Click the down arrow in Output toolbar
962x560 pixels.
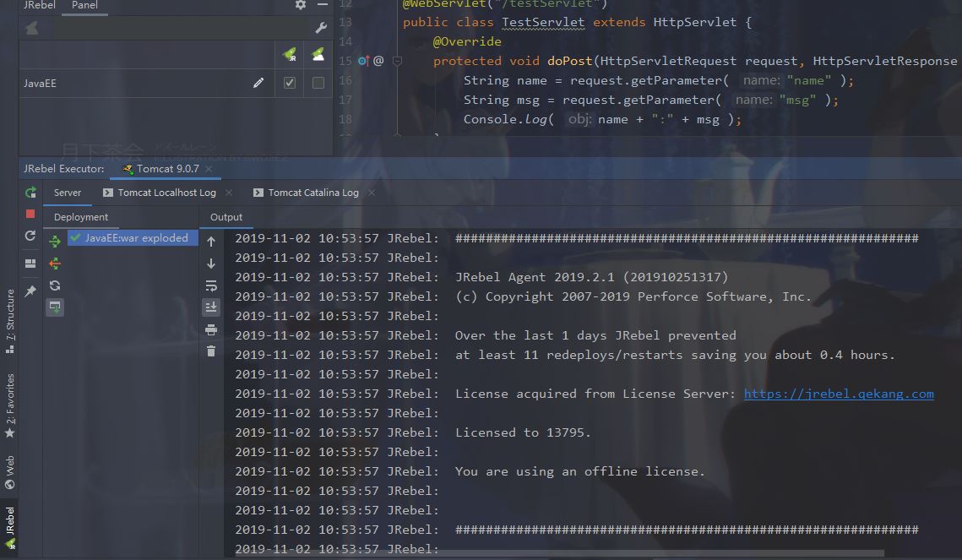click(x=211, y=264)
